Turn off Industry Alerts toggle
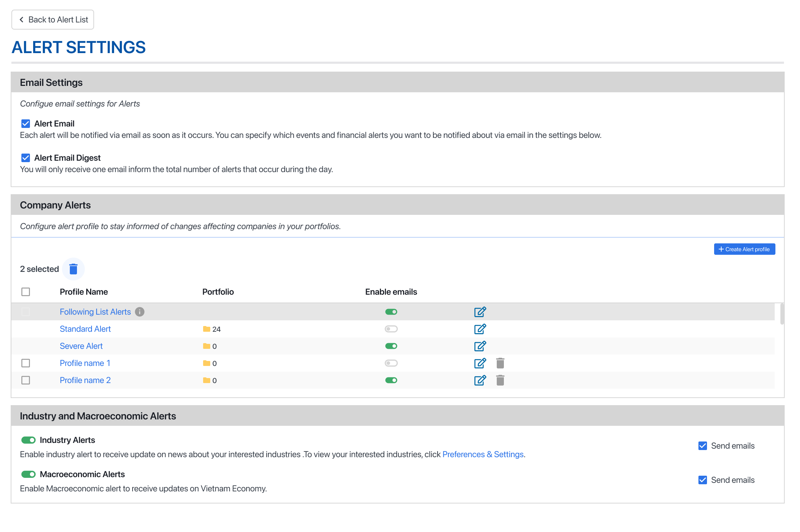The width and height of the screenshot is (800, 532). coord(29,440)
